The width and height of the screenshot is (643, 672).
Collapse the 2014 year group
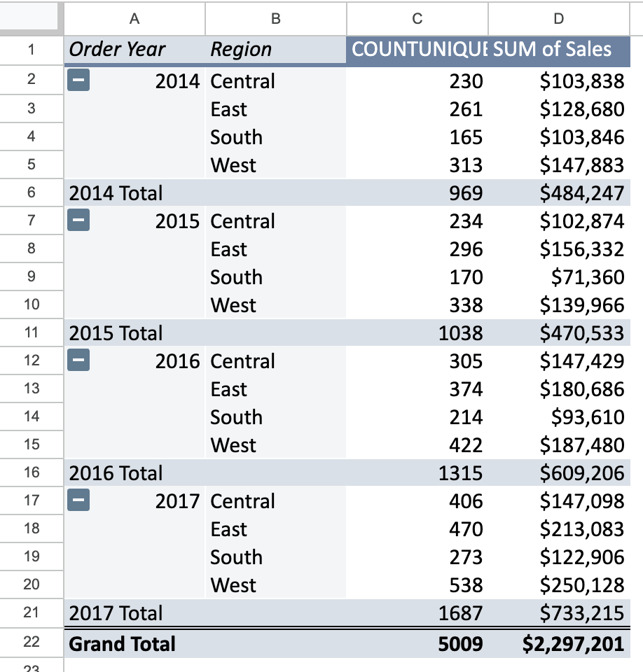click(x=79, y=81)
